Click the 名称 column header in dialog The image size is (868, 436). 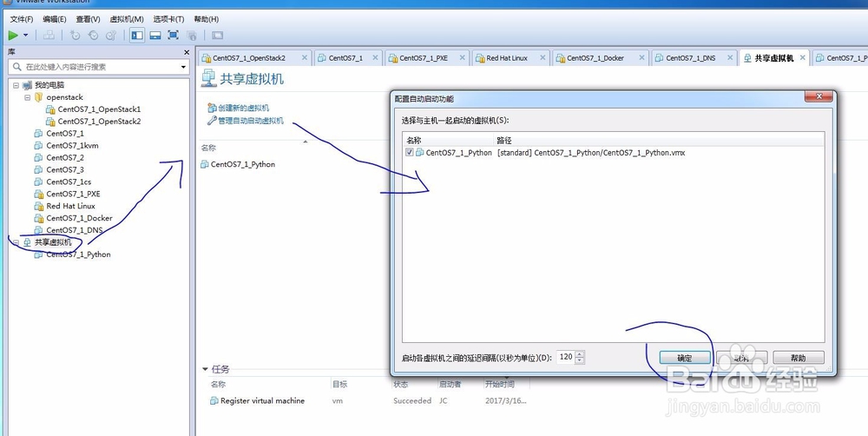pos(414,140)
